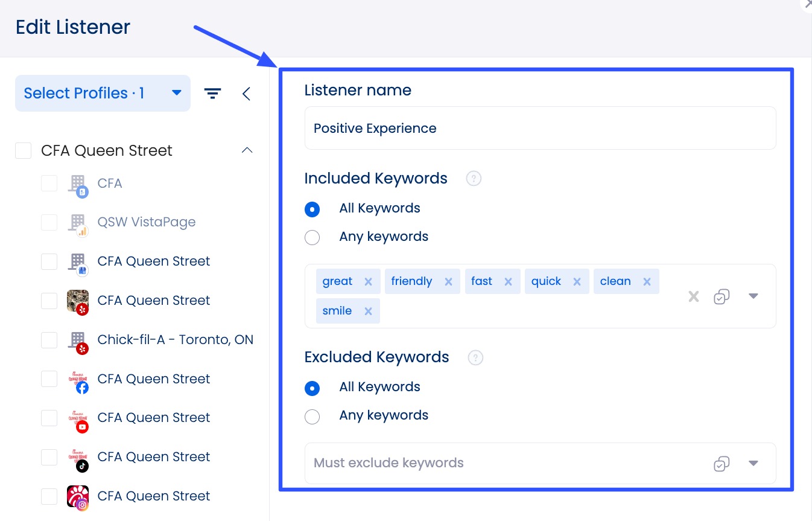Click the Included Keywords help icon
Image resolution: width=812 pixels, height=521 pixels.
point(474,179)
